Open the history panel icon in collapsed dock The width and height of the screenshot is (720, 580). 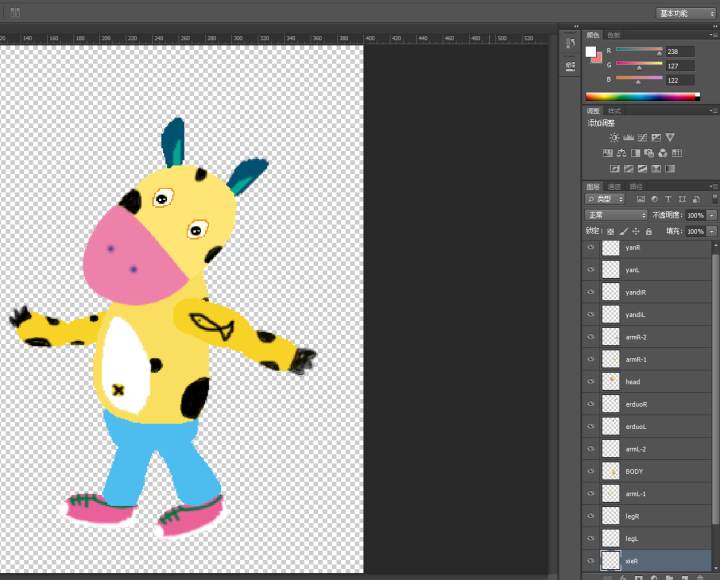tap(570, 42)
